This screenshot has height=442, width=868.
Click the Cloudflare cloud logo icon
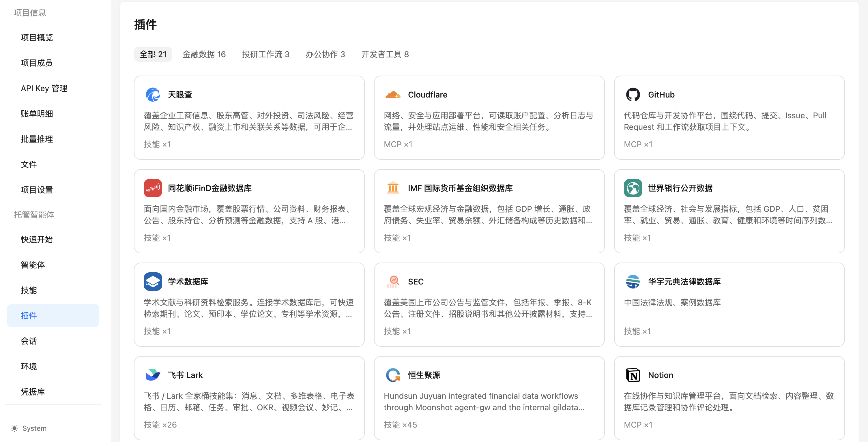(392, 95)
